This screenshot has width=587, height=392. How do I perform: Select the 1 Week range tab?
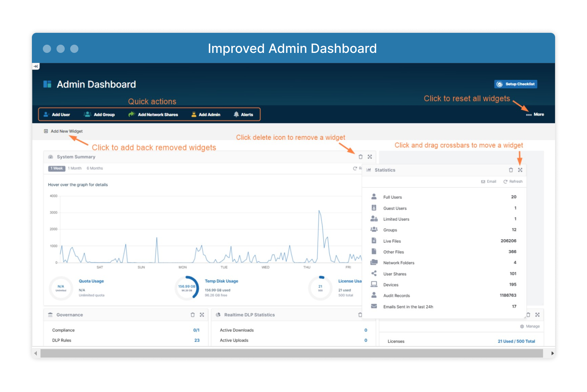click(x=57, y=168)
